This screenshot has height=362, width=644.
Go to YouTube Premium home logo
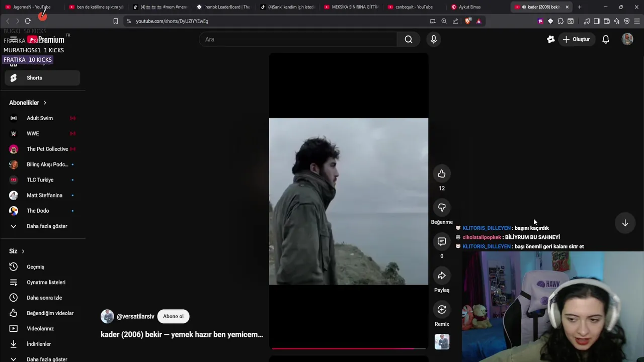point(46,40)
